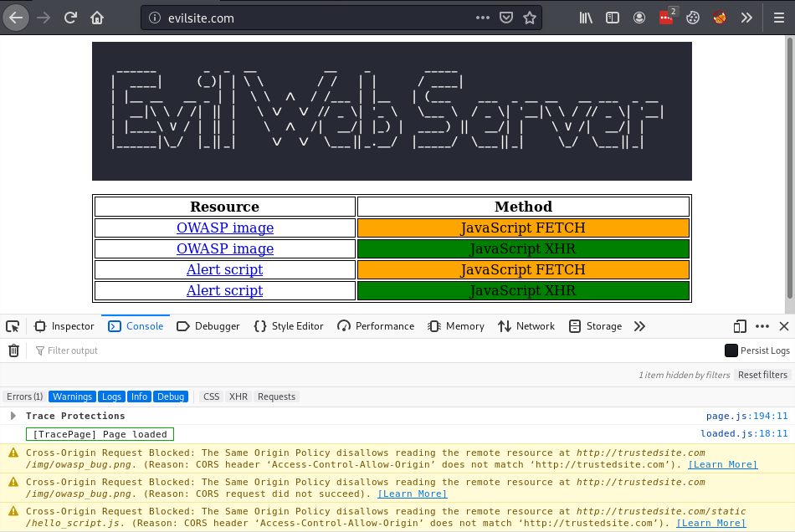
Task: Select the Console tab
Action: coord(136,326)
